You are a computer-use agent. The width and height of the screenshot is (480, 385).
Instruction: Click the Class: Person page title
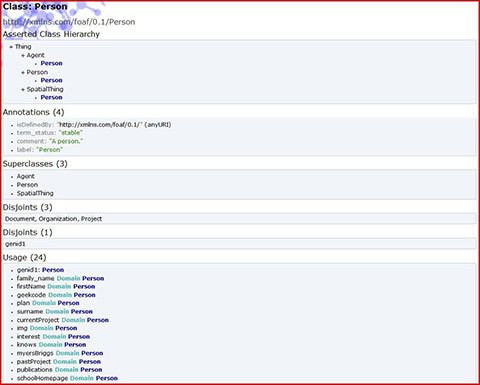tap(35, 6)
